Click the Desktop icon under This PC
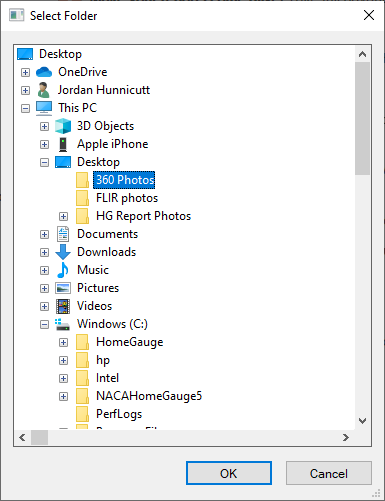Image resolution: width=385 pixels, height=501 pixels. 63,162
